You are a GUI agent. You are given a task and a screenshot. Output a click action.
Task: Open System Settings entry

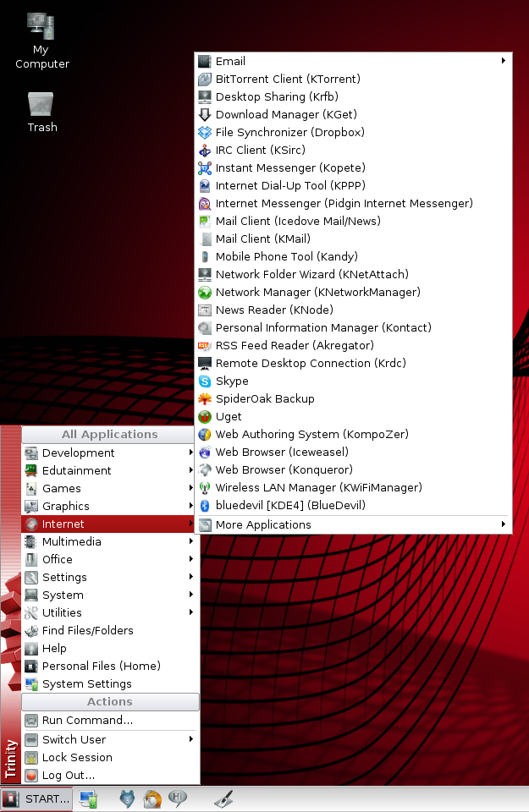110,683
